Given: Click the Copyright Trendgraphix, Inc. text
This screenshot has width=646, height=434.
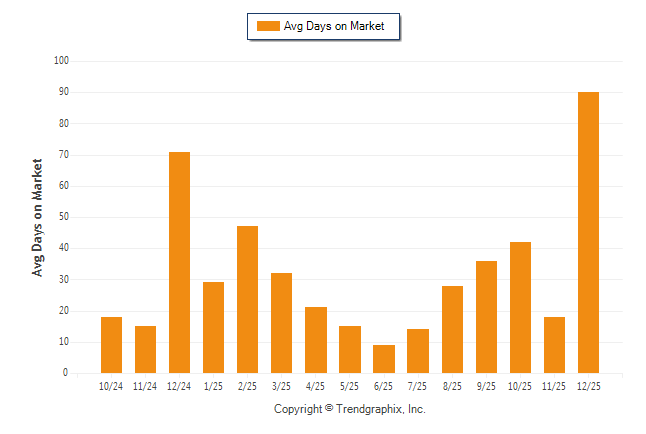Looking at the screenshot, I should click(350, 409).
